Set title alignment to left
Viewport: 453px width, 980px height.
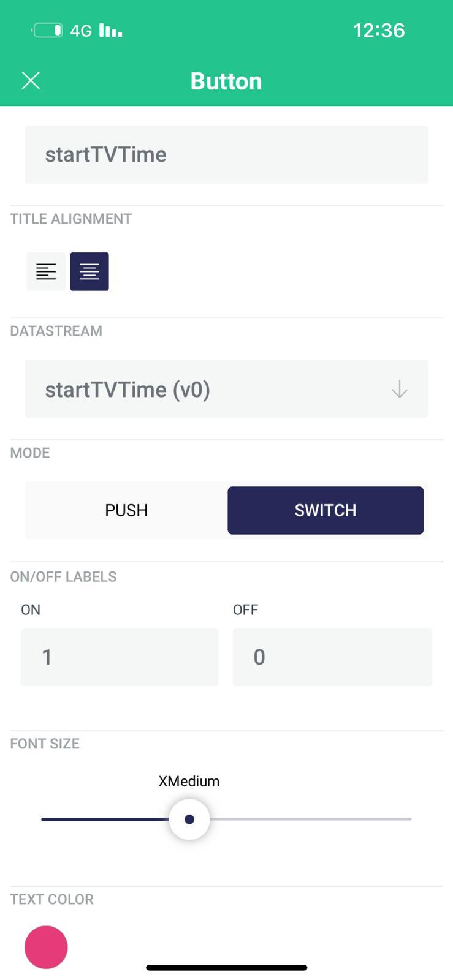click(x=46, y=271)
